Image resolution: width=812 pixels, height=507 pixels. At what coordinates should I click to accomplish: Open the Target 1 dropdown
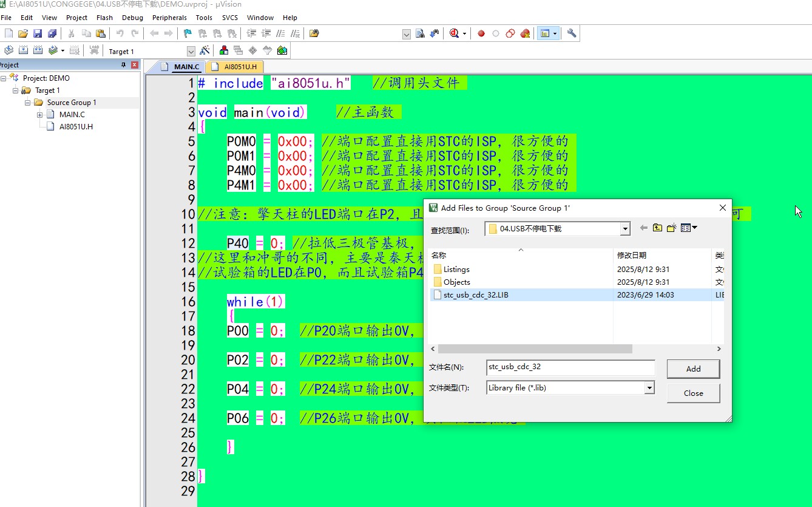pyautogui.click(x=191, y=52)
